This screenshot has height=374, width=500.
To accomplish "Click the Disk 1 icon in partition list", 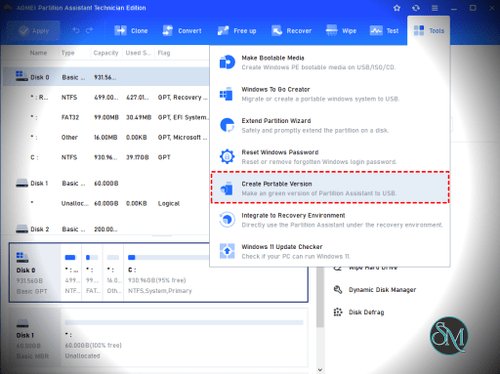I will pos(22,183).
